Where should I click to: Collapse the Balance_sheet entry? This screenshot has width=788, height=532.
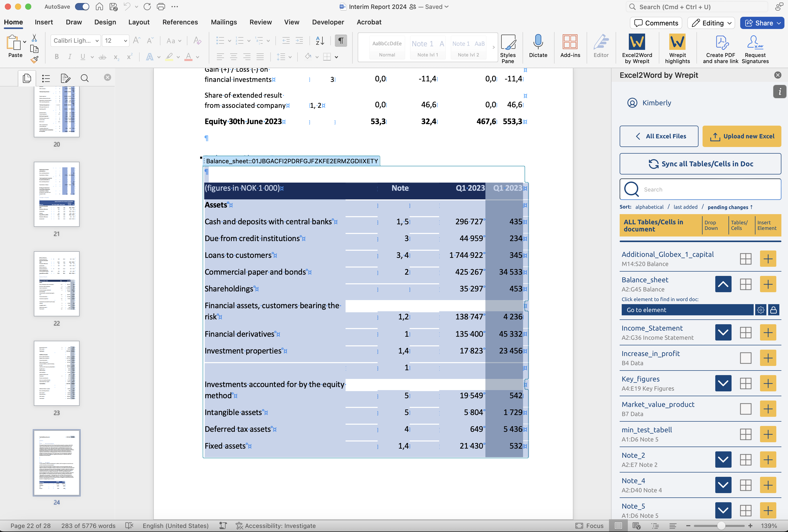point(723,284)
